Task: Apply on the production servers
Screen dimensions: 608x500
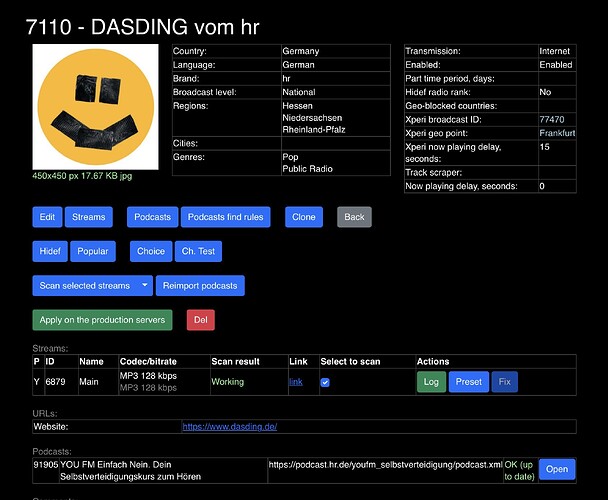Action: pos(102,320)
